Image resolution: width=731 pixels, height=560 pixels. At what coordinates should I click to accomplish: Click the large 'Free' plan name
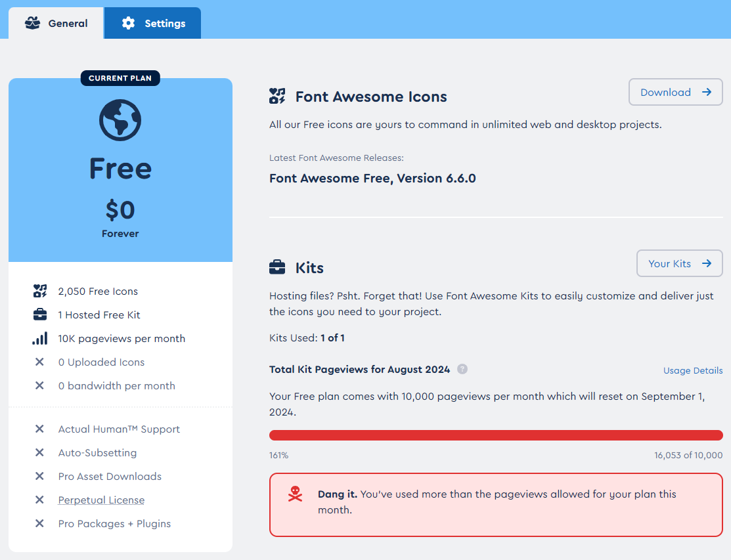coord(120,168)
